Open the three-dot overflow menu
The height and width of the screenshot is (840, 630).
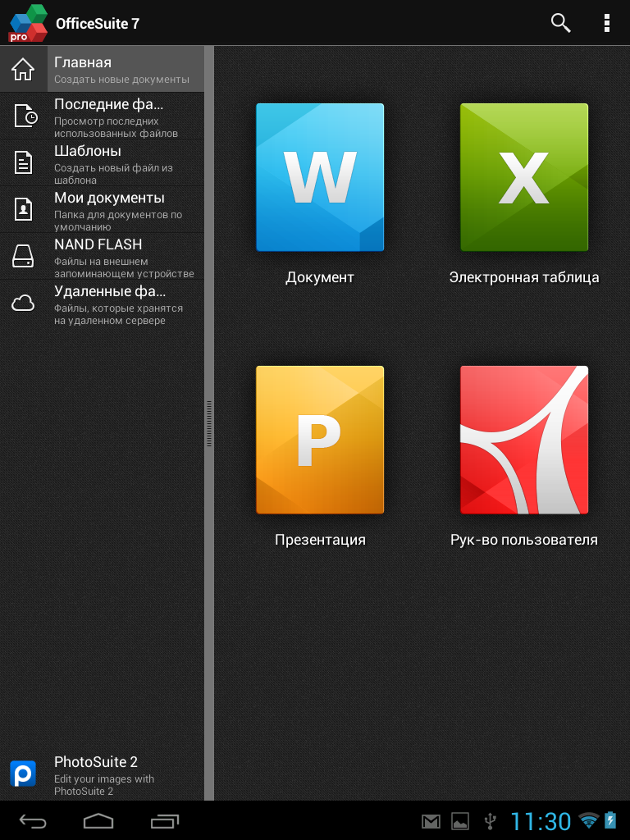pos(606,23)
